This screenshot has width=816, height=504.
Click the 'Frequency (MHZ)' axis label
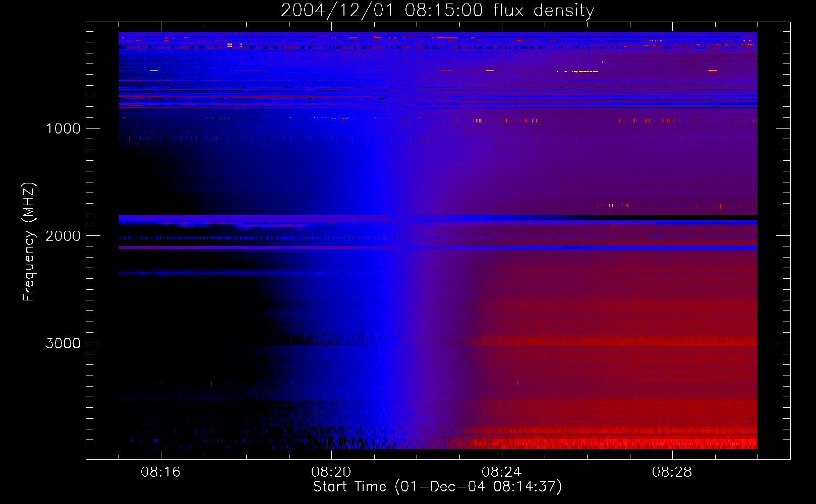pos(29,242)
